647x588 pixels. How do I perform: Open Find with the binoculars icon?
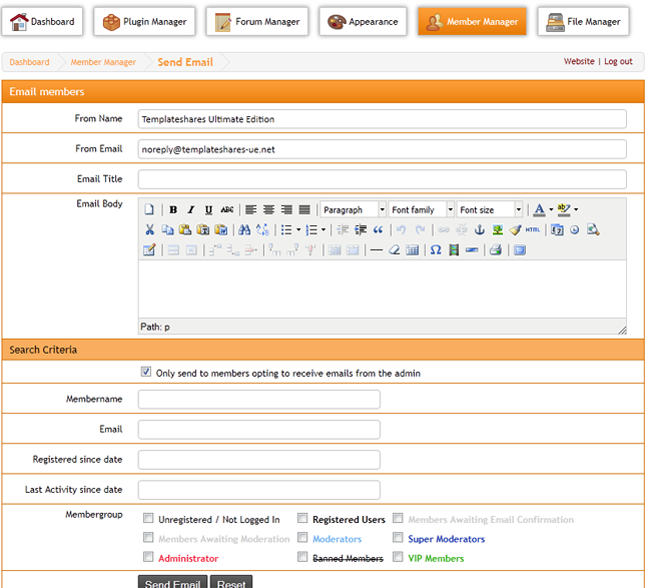tap(244, 229)
